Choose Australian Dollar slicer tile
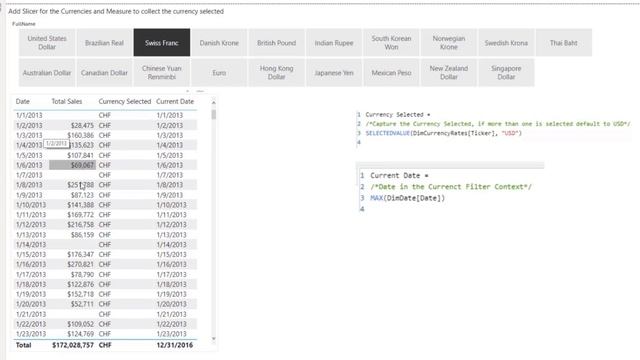 point(47,73)
